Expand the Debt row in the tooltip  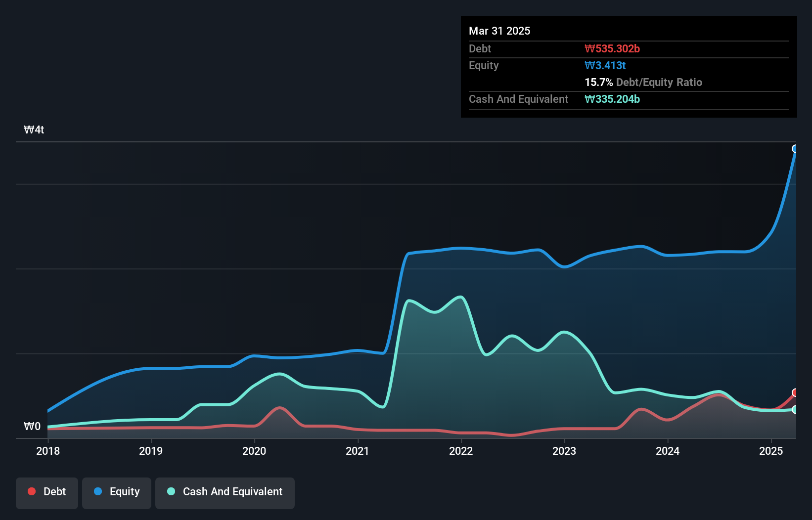point(480,48)
